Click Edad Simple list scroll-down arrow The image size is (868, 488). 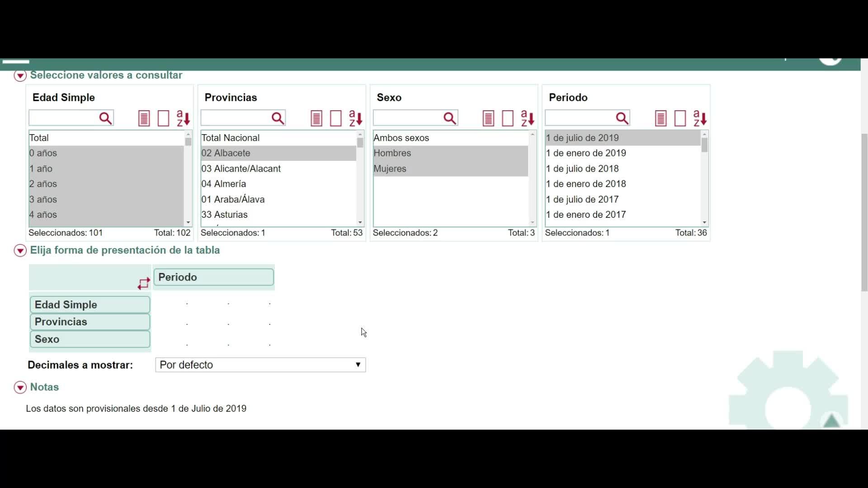click(188, 222)
